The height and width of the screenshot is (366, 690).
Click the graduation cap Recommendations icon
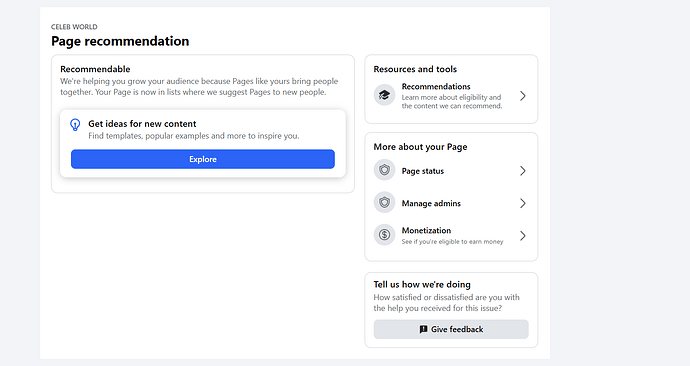coord(384,95)
